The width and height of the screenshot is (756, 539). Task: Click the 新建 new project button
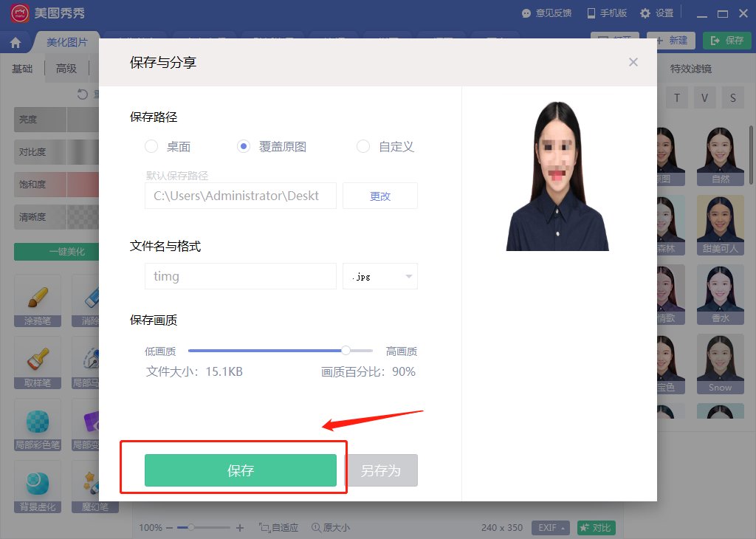point(670,41)
